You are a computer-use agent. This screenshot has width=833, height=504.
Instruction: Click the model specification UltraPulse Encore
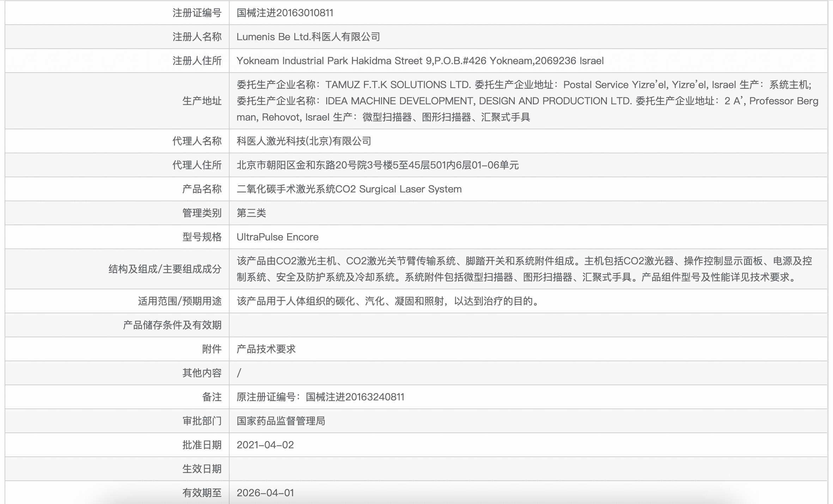tap(277, 236)
